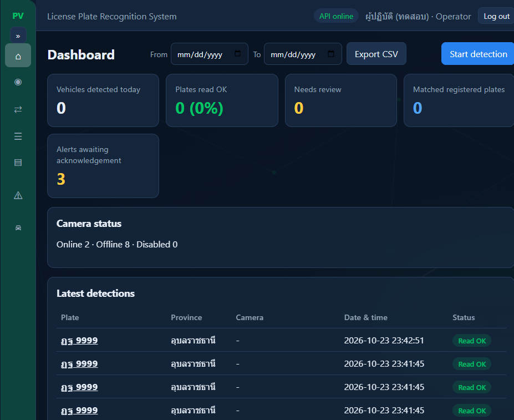Click the Dashboard page heading
Image resolution: width=514 pixels, height=420 pixels.
pyautogui.click(x=81, y=55)
